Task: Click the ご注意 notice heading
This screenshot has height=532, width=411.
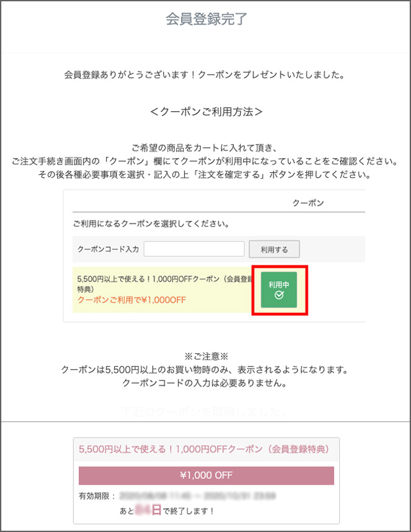Action: tap(206, 356)
